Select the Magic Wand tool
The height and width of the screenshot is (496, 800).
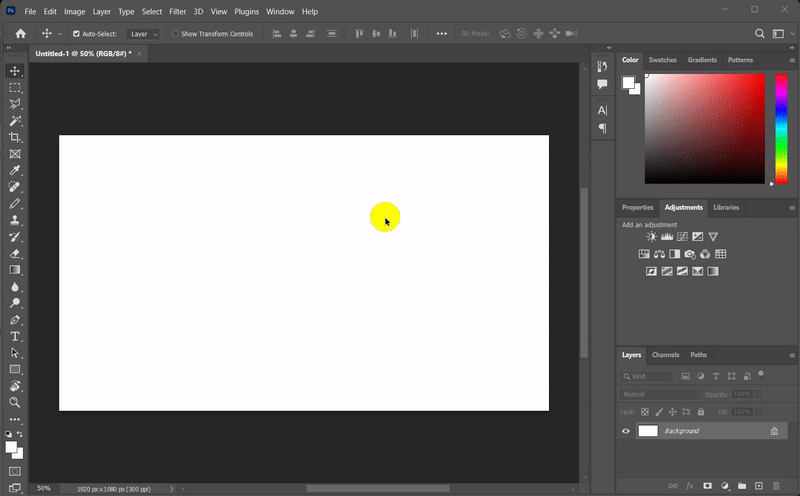coord(15,120)
